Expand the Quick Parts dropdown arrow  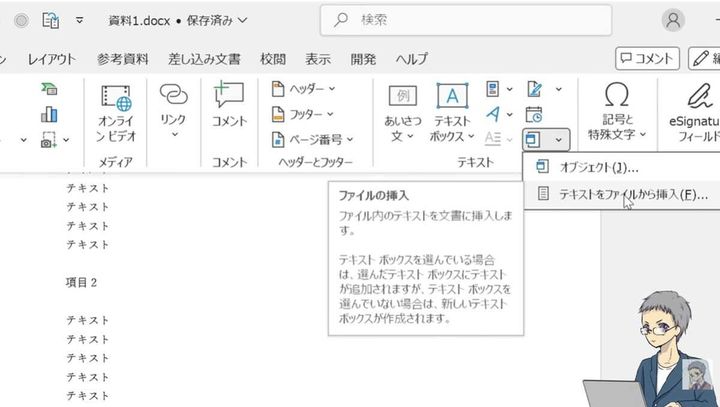[510, 89]
